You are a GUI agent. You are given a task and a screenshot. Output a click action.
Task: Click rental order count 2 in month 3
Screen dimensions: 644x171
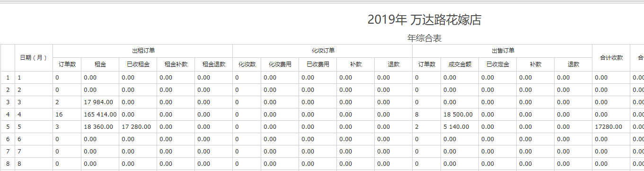click(x=67, y=102)
